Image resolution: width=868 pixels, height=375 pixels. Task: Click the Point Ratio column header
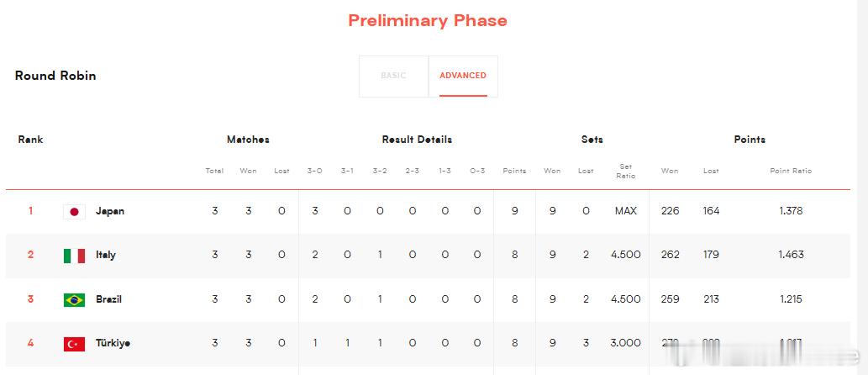pos(791,171)
